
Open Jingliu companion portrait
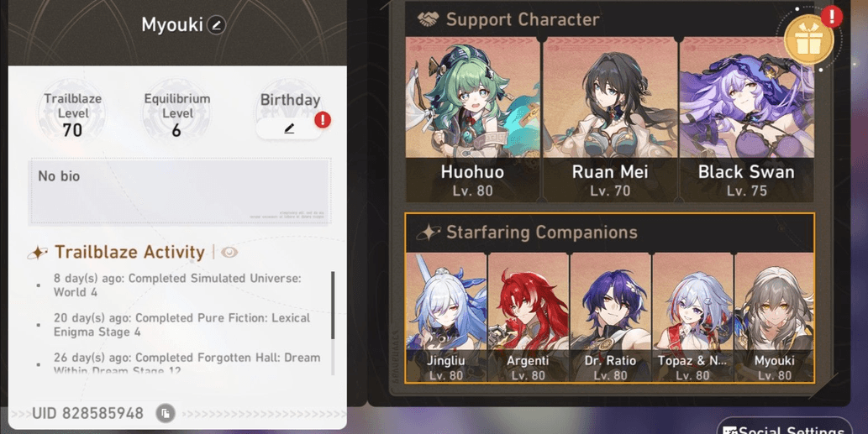coord(446,317)
